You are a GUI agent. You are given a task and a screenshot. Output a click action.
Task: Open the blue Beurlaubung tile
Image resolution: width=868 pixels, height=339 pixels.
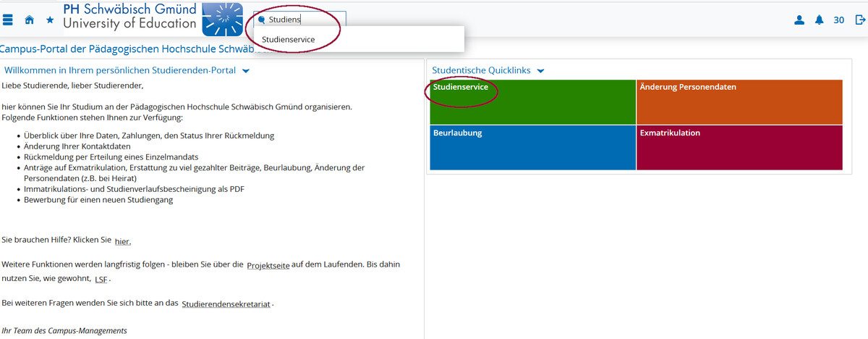click(x=532, y=148)
